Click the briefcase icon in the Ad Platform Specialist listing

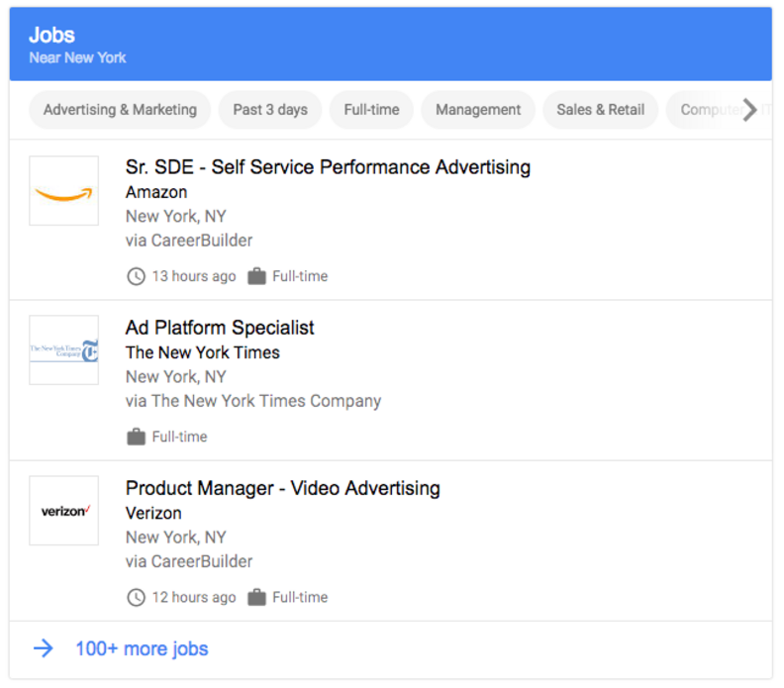(136, 437)
